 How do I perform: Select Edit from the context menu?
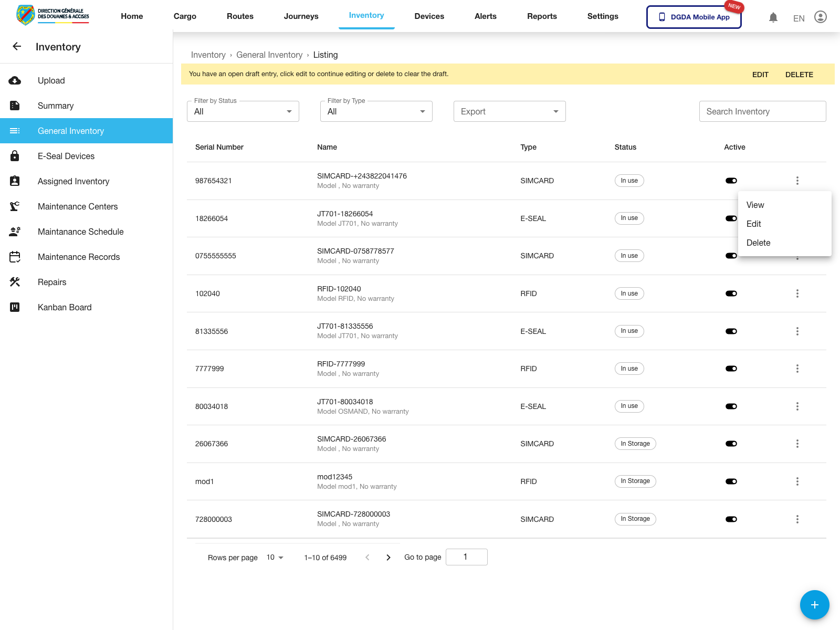[754, 224]
